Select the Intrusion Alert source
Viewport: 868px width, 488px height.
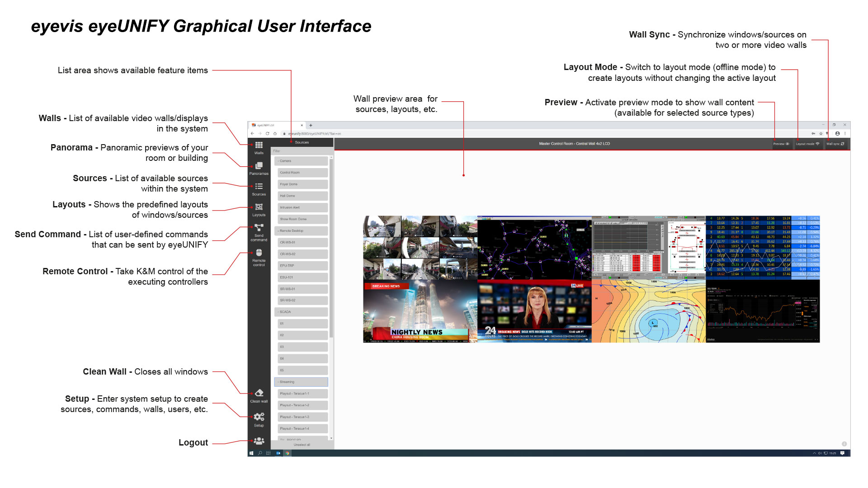click(x=302, y=208)
